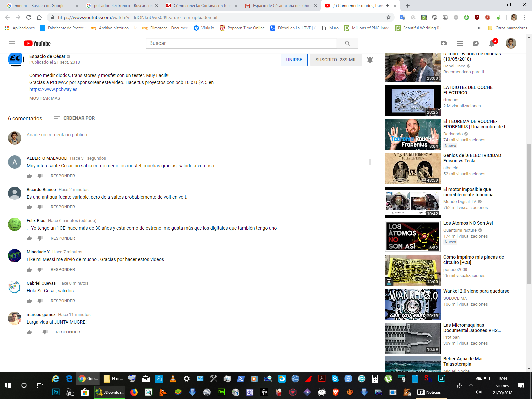Viewport: 532px width, 399px height.
Task: Open the YouTube hamburger guide menu
Action: (12, 43)
